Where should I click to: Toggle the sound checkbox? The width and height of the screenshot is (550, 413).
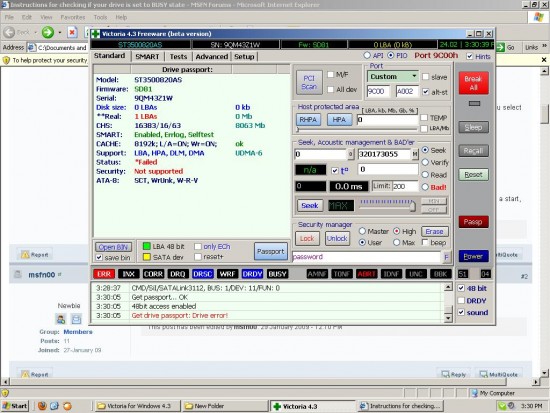coord(461,312)
